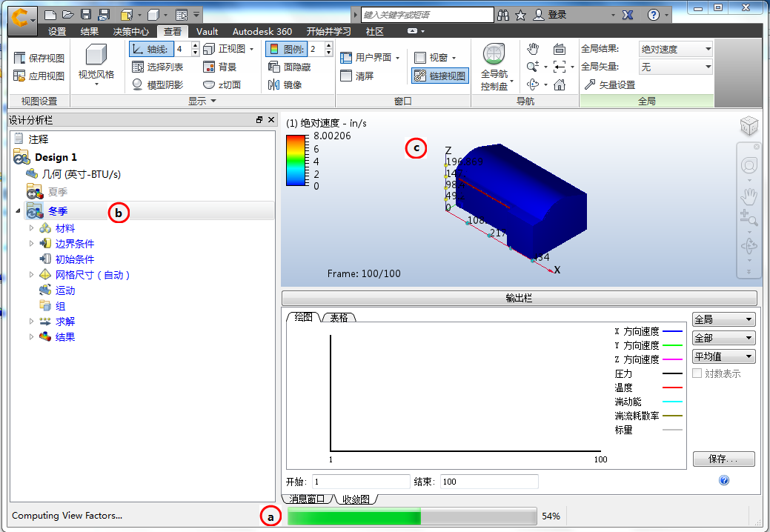Open the 平均值 average dropdown
Screen dimensions: 770x532
(723, 357)
